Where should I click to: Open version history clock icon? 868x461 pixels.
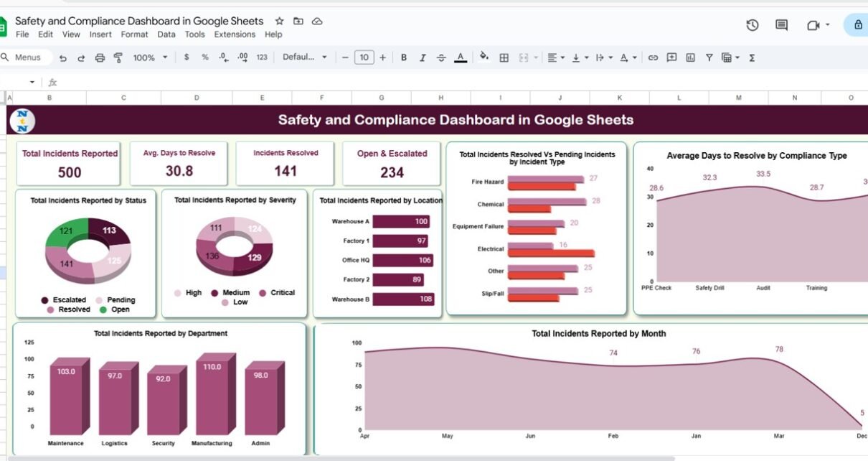click(x=752, y=25)
